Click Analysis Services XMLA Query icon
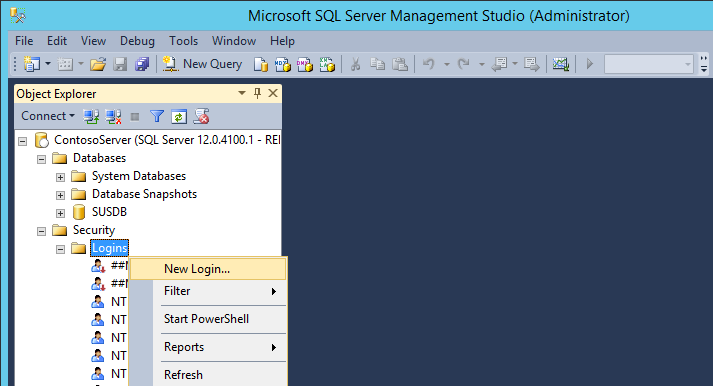 (x=327, y=65)
